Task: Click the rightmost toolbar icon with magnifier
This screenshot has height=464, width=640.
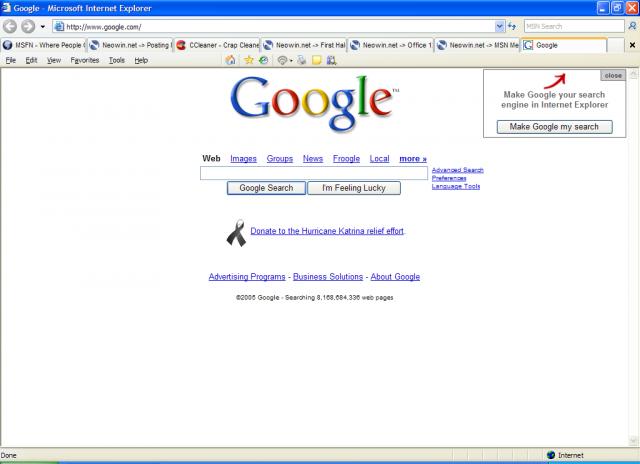Action: [331, 60]
